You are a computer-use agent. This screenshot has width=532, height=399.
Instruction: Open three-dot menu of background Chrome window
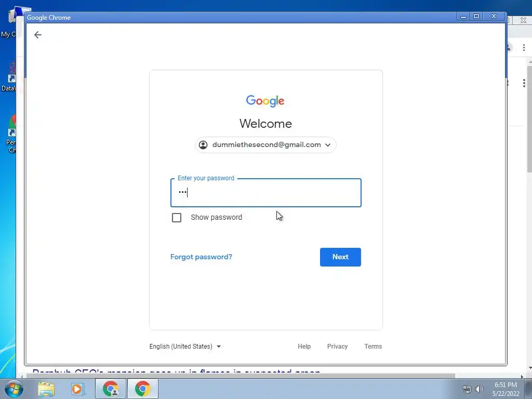coord(524,48)
